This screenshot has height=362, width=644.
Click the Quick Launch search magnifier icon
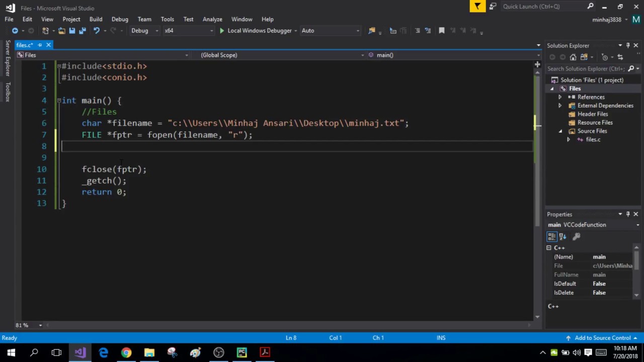coord(590,6)
